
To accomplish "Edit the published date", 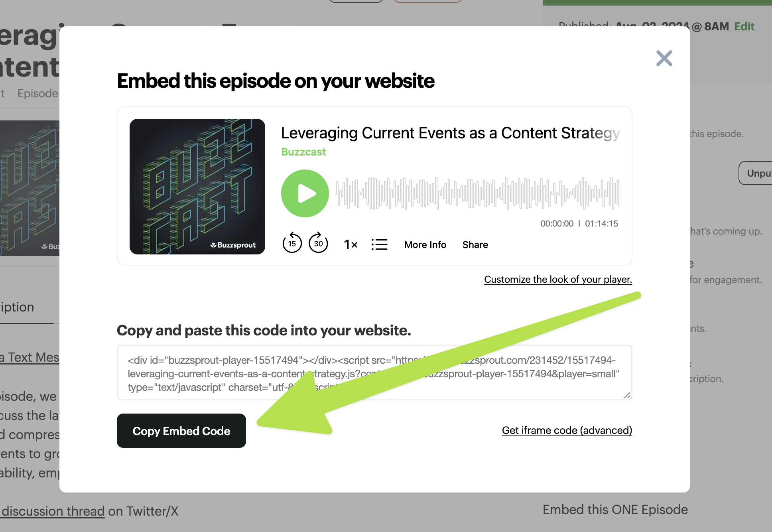I will coord(744,26).
